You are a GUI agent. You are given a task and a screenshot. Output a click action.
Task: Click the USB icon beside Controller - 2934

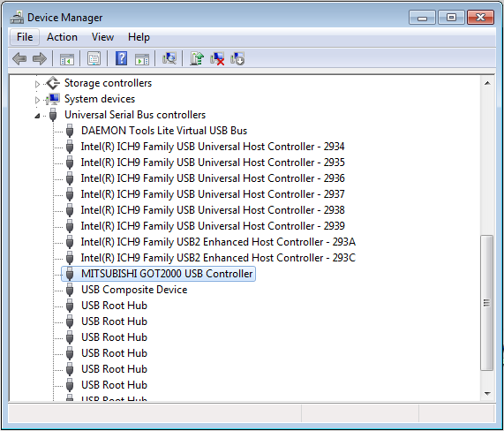coord(70,147)
